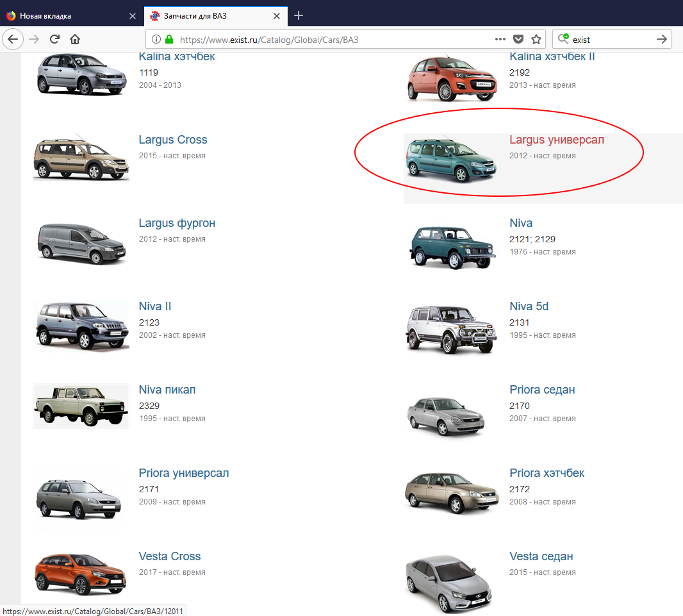The image size is (683, 616).
Task: Choose the Priora хэтчбек model link
Action: tap(547, 473)
